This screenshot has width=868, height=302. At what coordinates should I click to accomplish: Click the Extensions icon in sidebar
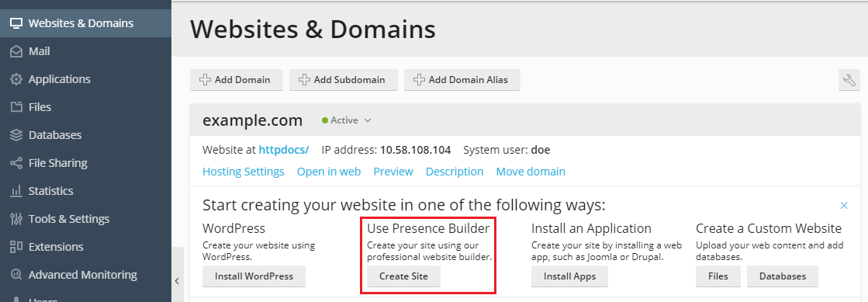(x=16, y=247)
